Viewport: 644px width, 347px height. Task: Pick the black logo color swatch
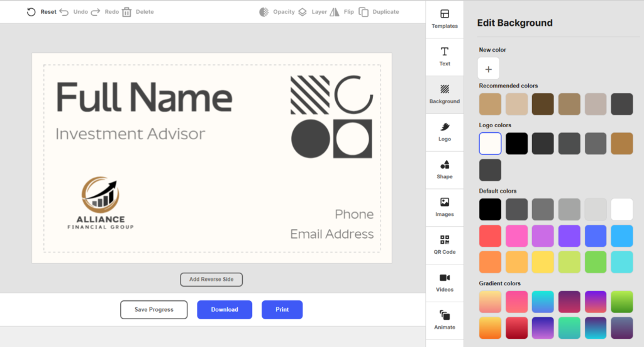[x=516, y=144]
